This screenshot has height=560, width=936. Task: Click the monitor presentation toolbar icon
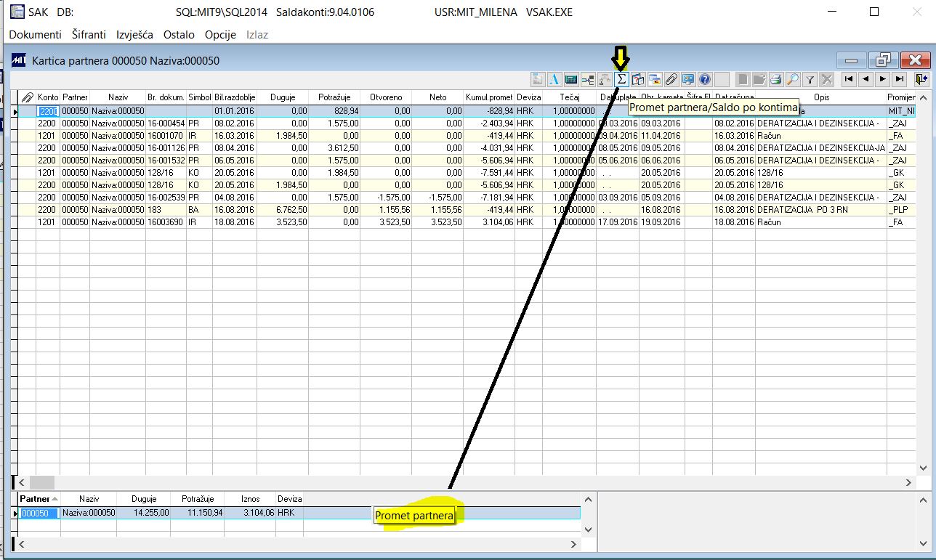[x=688, y=79]
